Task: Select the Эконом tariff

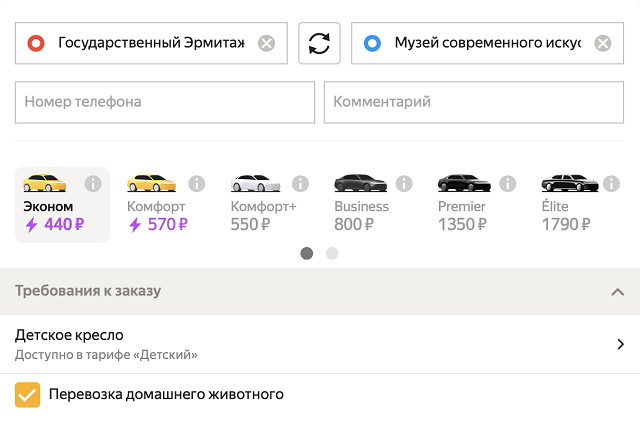Action: (62, 204)
